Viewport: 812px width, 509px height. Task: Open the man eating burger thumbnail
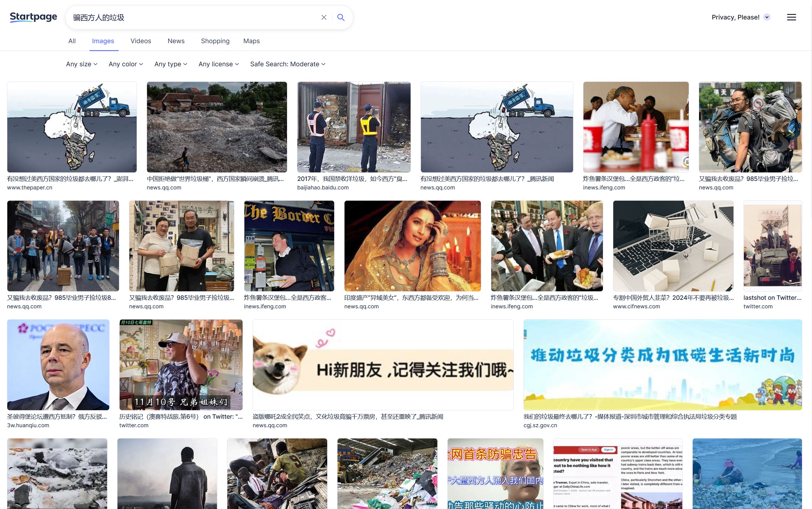tap(636, 127)
